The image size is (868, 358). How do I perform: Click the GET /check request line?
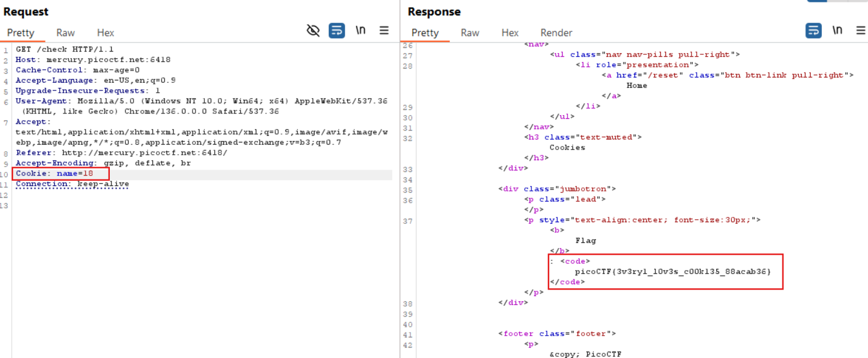64,50
